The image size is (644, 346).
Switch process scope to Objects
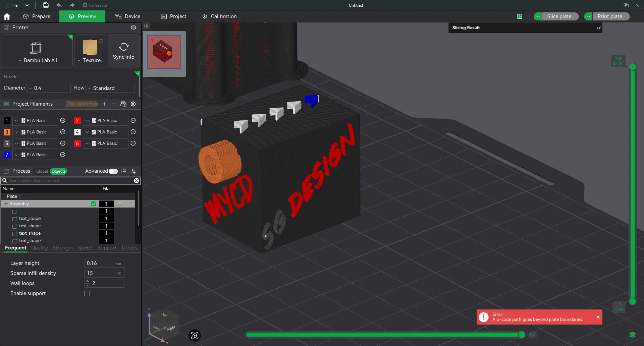(x=59, y=171)
